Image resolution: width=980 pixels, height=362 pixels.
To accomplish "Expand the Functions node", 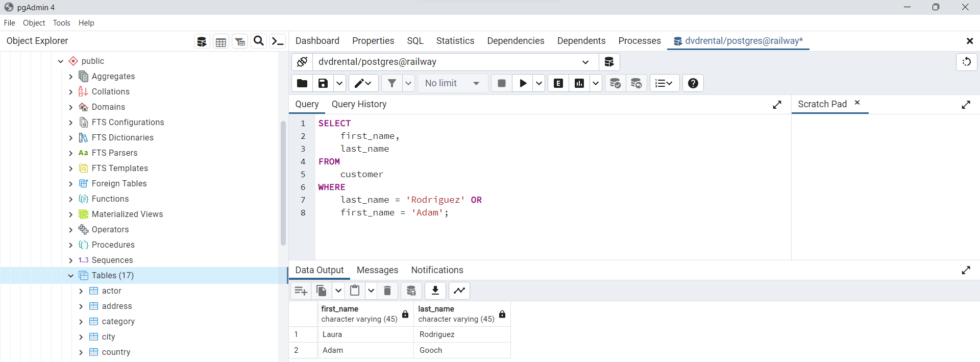I will coord(71,199).
